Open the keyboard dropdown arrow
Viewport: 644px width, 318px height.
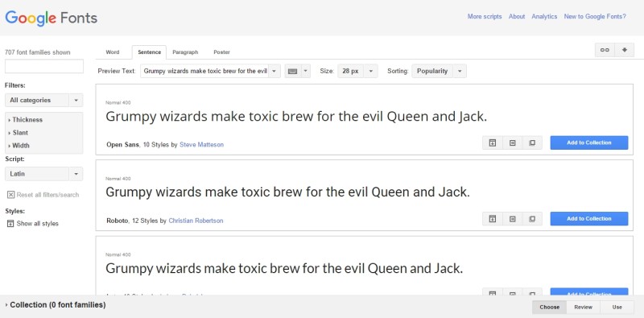tap(305, 71)
